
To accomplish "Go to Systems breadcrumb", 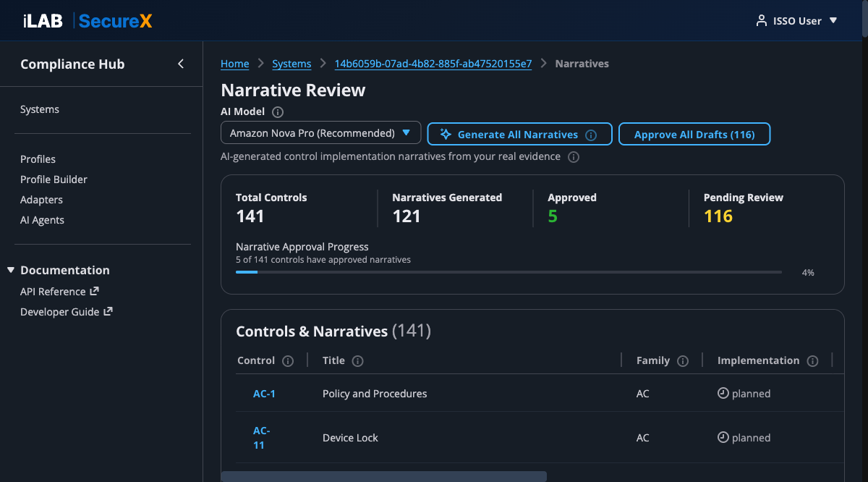I will coord(292,64).
